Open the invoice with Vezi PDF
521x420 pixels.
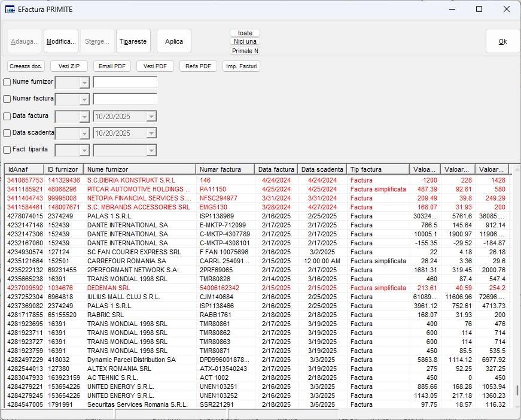pos(155,66)
